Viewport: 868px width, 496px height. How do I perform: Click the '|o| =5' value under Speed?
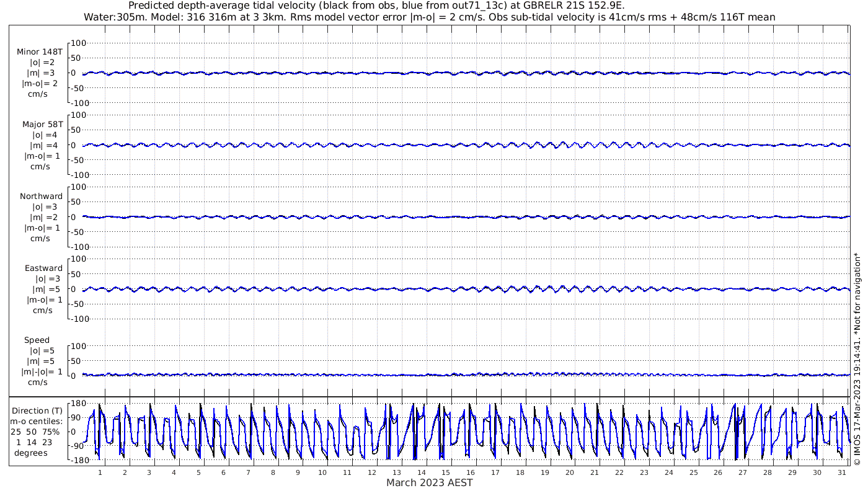pos(41,350)
